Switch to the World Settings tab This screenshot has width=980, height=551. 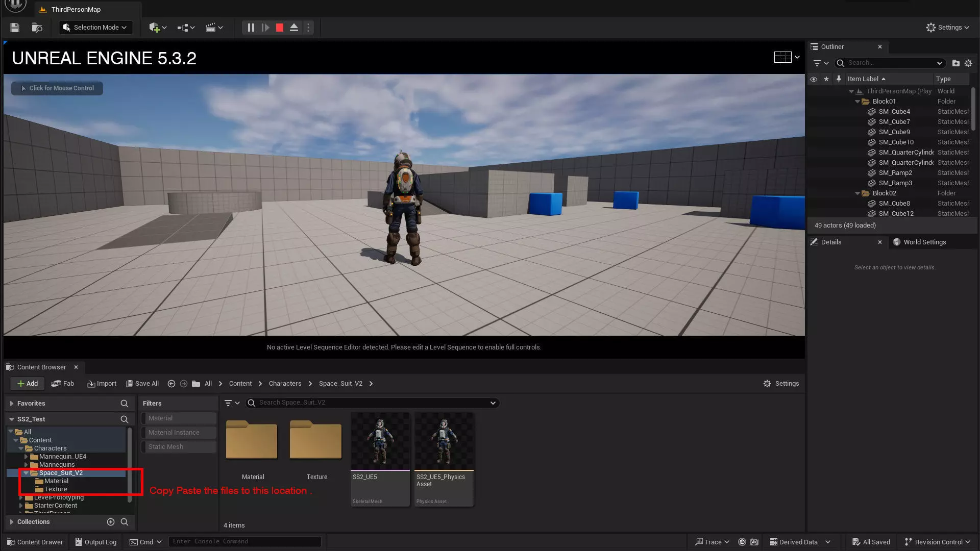click(924, 242)
